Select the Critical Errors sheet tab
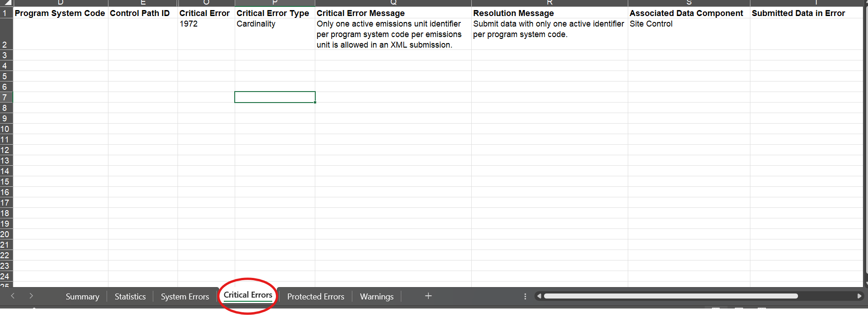 tap(248, 295)
